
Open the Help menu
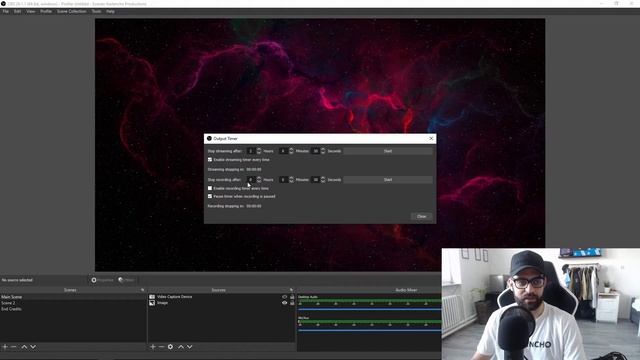111,11
